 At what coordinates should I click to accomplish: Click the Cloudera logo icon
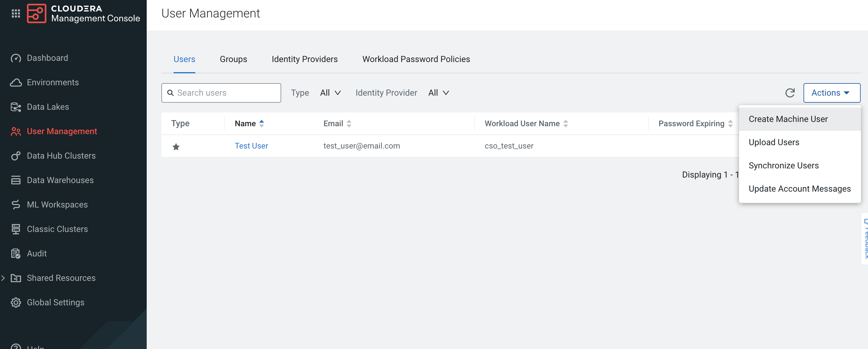click(x=36, y=13)
